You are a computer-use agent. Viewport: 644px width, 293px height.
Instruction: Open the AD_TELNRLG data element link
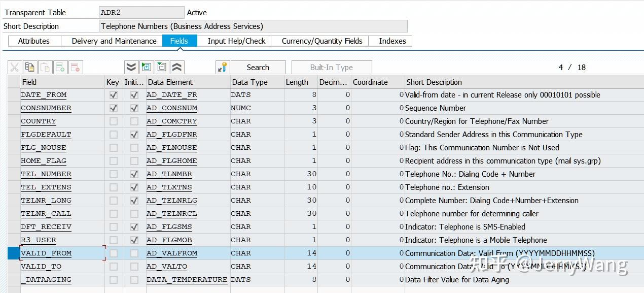[172, 201]
